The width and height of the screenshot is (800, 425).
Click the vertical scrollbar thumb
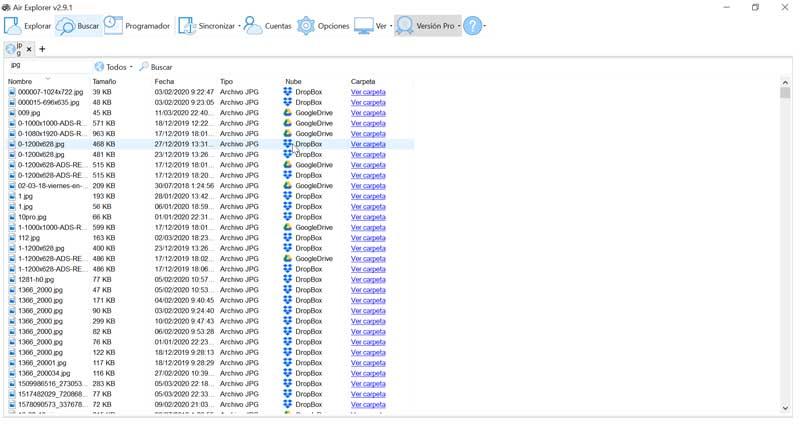pos(785,93)
